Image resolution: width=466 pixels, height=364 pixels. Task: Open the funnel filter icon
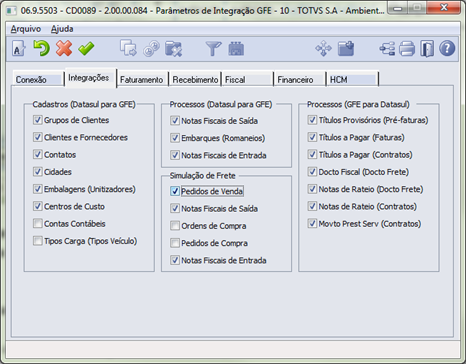pos(213,49)
